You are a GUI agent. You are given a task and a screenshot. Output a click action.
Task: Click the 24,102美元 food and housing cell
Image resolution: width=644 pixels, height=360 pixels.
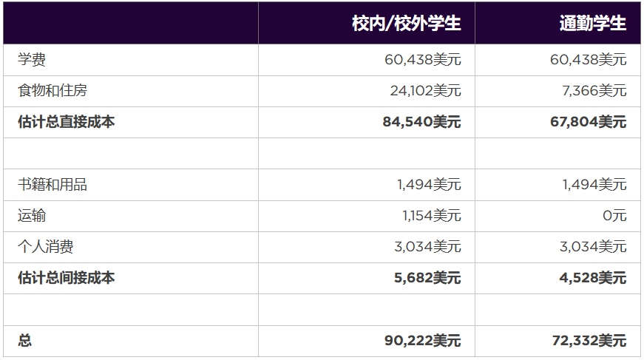[425, 91]
